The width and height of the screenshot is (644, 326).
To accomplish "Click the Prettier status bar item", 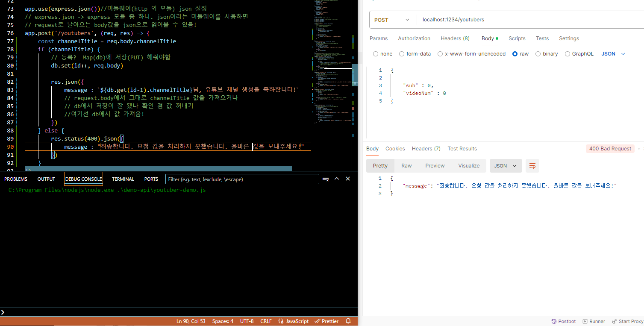I will (326, 321).
